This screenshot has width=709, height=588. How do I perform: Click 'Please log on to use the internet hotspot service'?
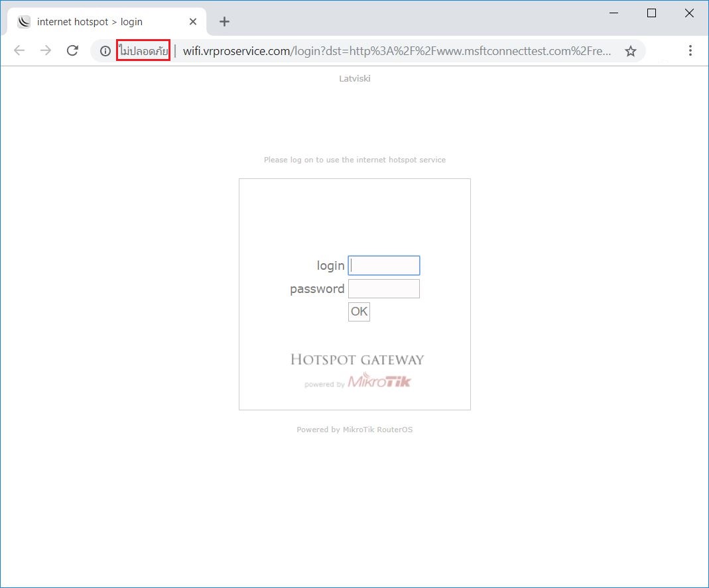(355, 160)
